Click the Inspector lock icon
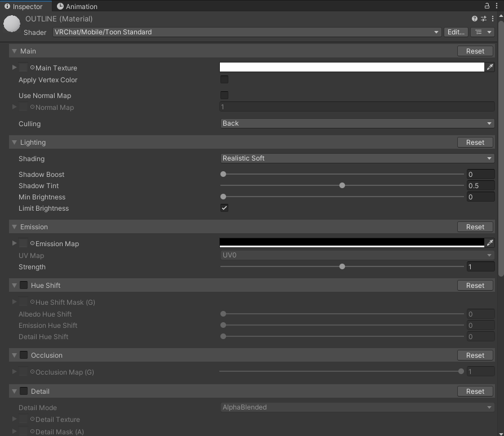The image size is (504, 436). pos(487,6)
